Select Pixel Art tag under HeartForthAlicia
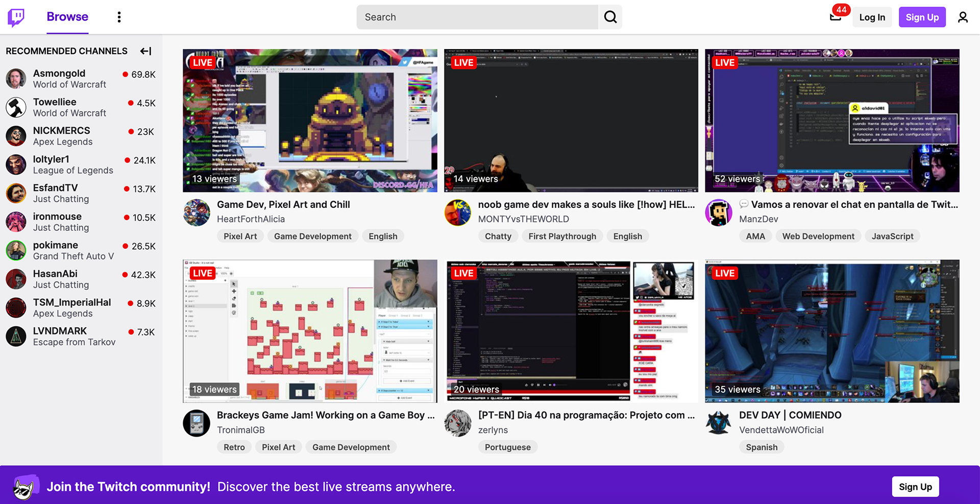980x504 pixels. tap(240, 236)
